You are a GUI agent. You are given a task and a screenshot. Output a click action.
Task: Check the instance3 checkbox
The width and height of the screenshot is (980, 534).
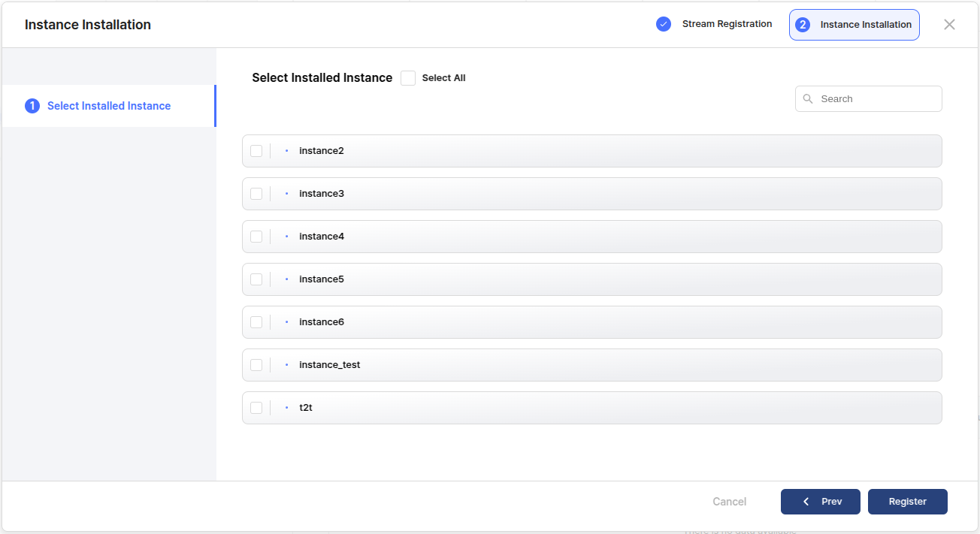[x=256, y=194]
